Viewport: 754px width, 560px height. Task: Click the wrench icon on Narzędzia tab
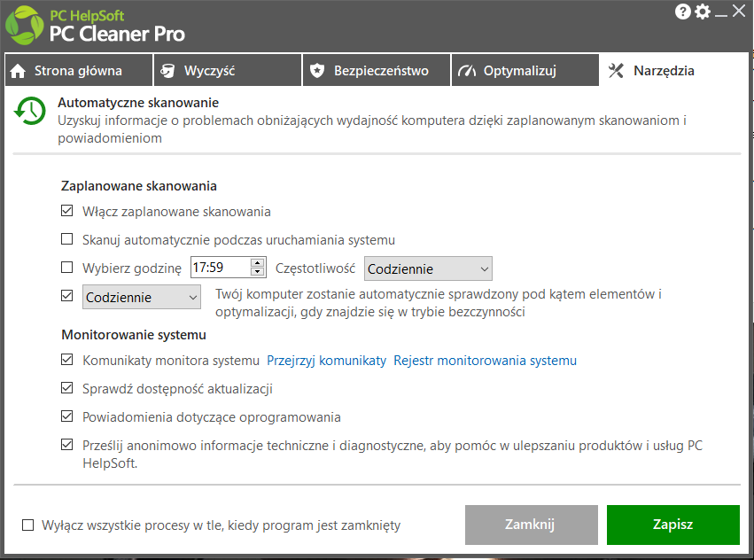pyautogui.click(x=616, y=71)
